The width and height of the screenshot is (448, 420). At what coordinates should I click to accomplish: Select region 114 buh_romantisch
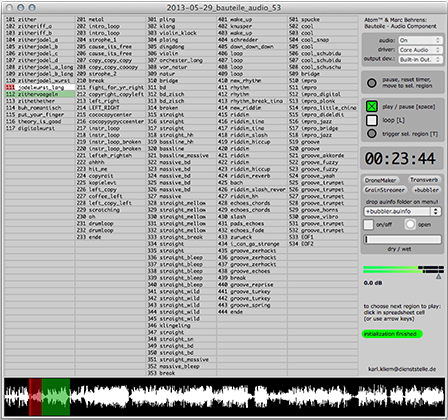pyautogui.click(x=40, y=108)
